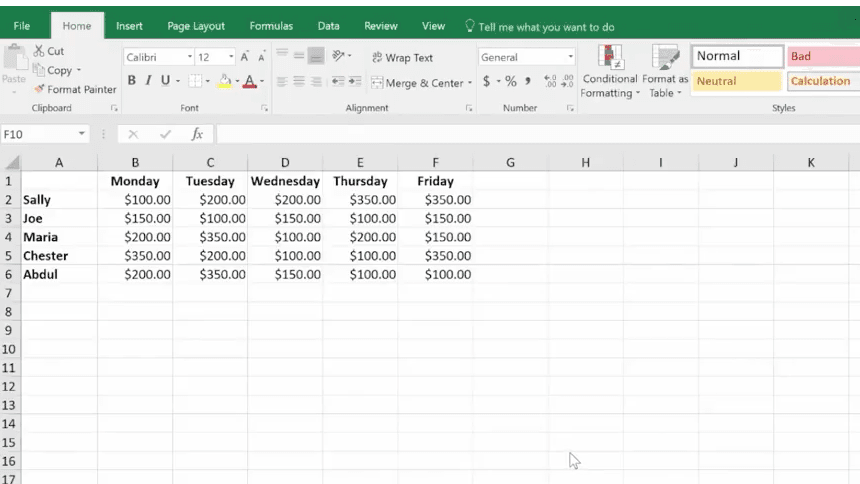Viewport: 860px width, 484px height.
Task: Click the Cut scissors icon
Action: coord(39,52)
